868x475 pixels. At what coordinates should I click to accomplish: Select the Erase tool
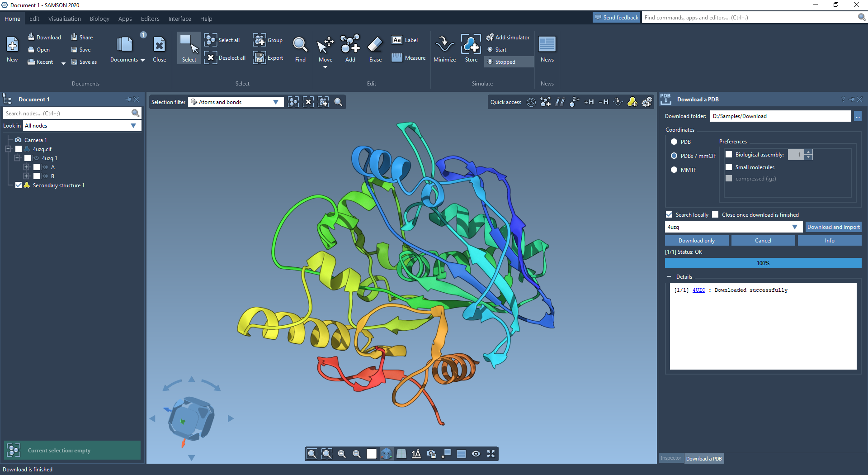pyautogui.click(x=375, y=45)
